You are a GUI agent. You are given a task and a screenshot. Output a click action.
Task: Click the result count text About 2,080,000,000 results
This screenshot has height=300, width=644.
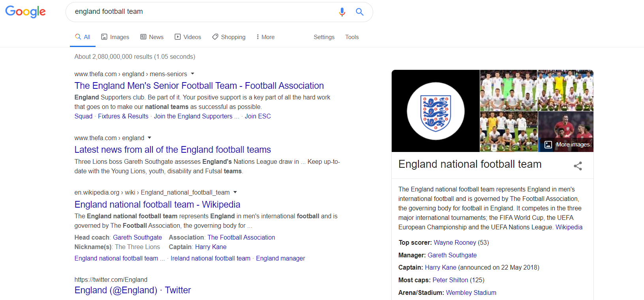[x=135, y=56]
